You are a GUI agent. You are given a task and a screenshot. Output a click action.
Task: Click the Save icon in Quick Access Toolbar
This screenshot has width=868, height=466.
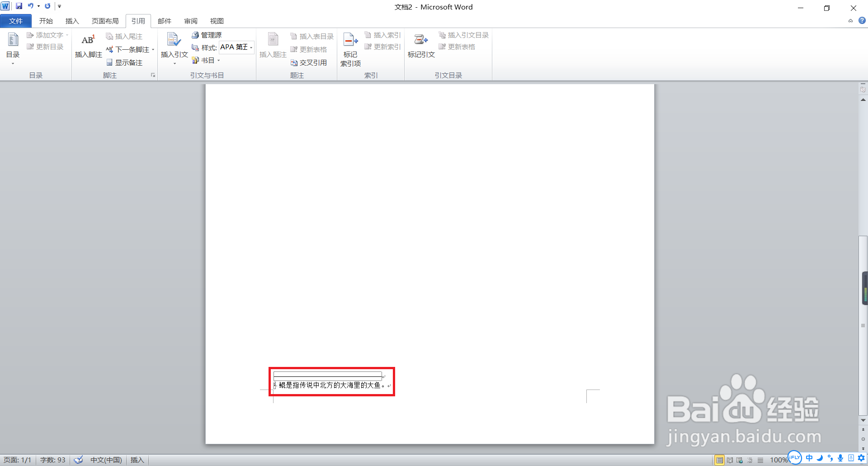tap(19, 6)
